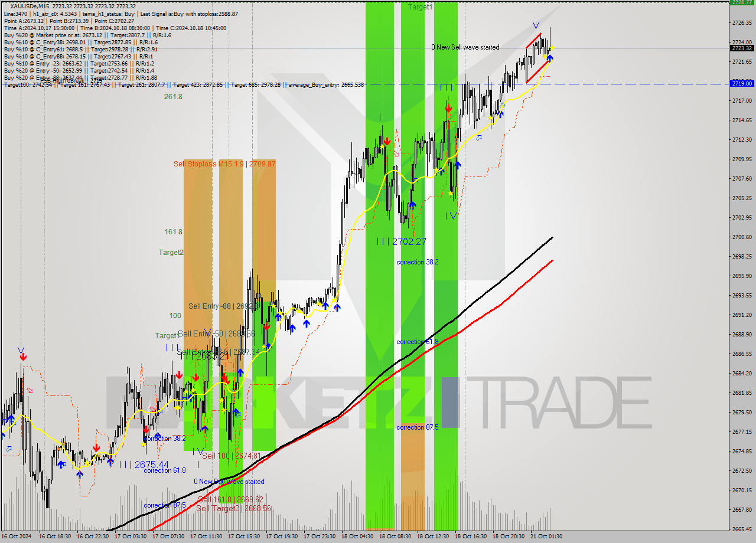Select 'Sell Entry -50 | 2689.56' label
The width and height of the screenshot is (756, 543).
coord(216,333)
